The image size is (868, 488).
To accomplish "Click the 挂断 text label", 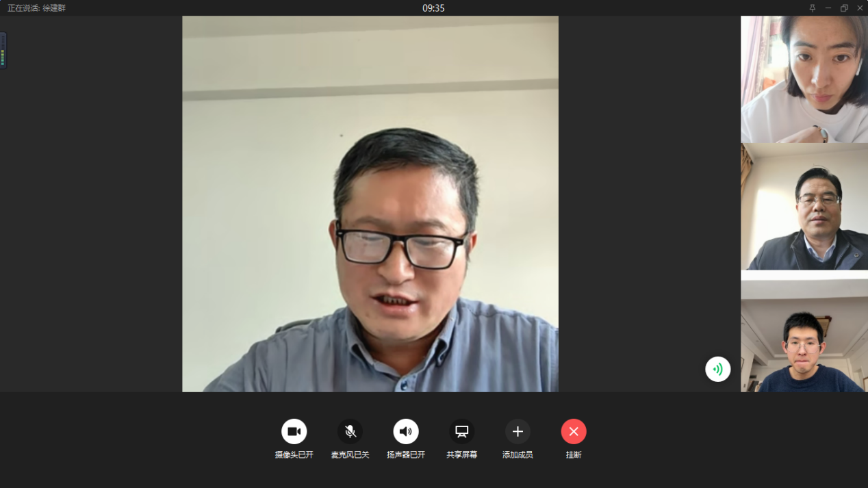I will tap(574, 454).
